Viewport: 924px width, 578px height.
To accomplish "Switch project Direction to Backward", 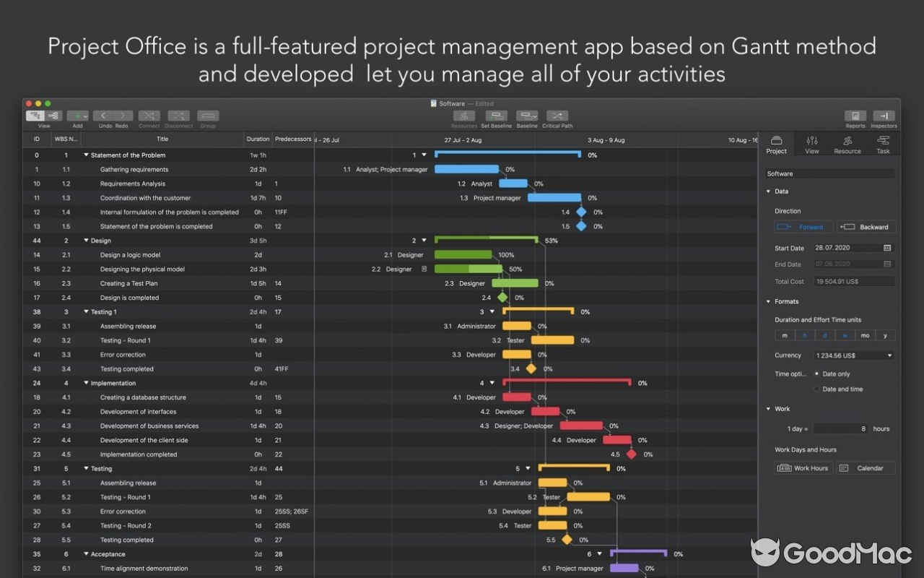I will coord(866,226).
